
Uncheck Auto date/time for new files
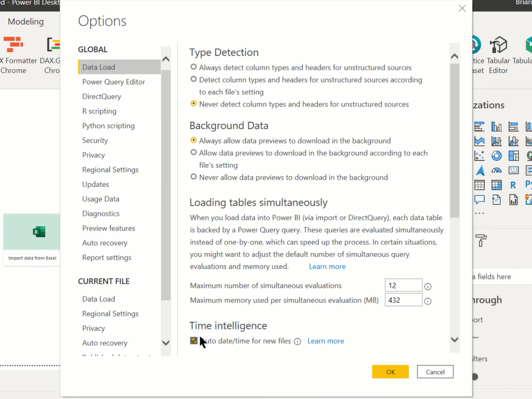coord(194,341)
